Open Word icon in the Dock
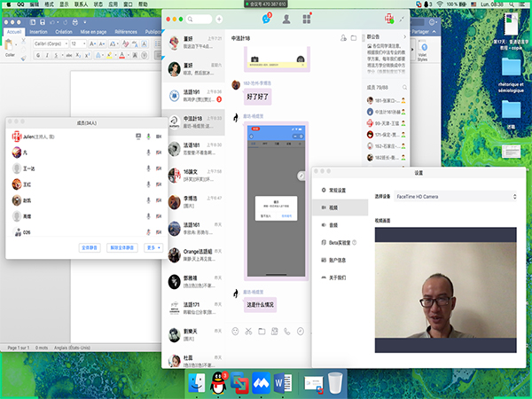The image size is (532, 399). click(x=283, y=383)
